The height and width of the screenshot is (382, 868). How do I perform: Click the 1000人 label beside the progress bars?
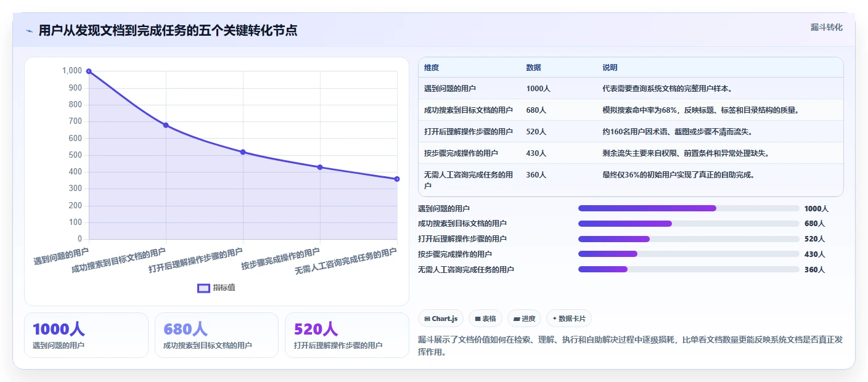pyautogui.click(x=816, y=209)
